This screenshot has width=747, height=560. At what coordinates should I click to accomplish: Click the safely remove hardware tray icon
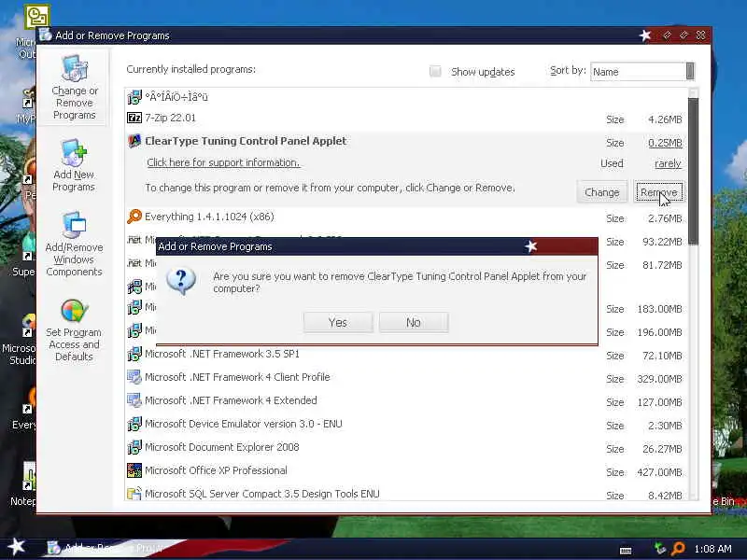(660, 549)
